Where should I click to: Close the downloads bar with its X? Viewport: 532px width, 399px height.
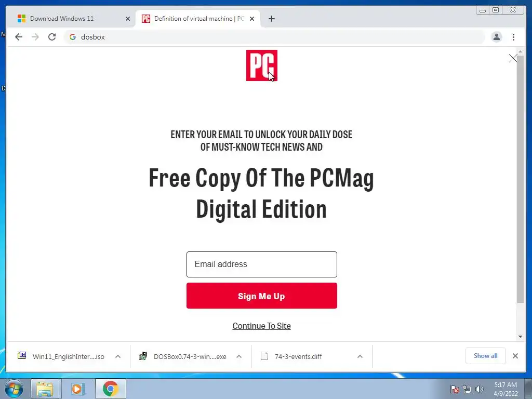tap(515, 356)
